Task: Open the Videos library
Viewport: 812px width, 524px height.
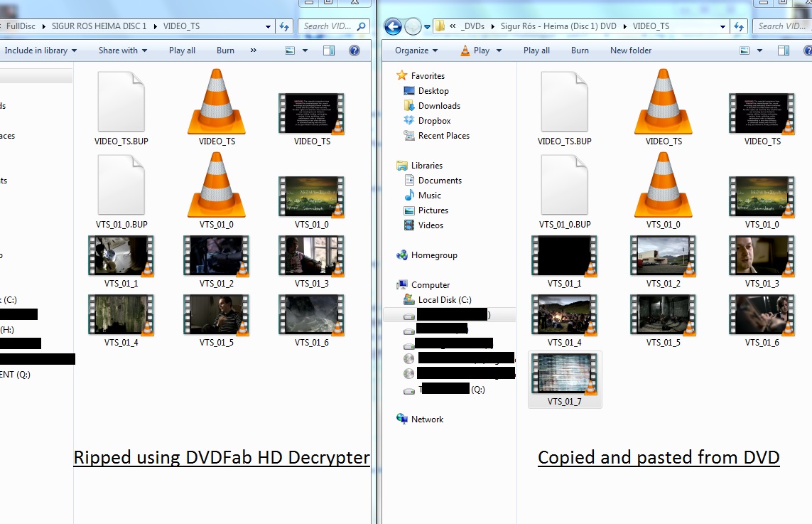Action: tap(423, 225)
